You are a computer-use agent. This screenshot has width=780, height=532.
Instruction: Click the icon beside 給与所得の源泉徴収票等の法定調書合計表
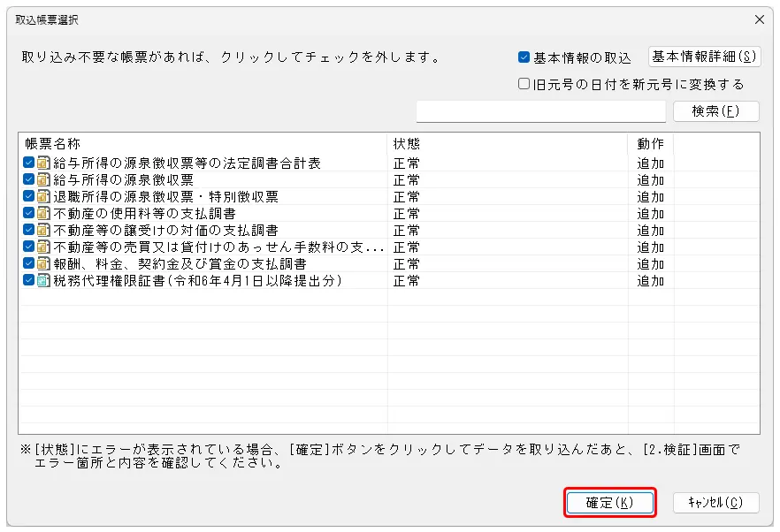click(x=43, y=163)
